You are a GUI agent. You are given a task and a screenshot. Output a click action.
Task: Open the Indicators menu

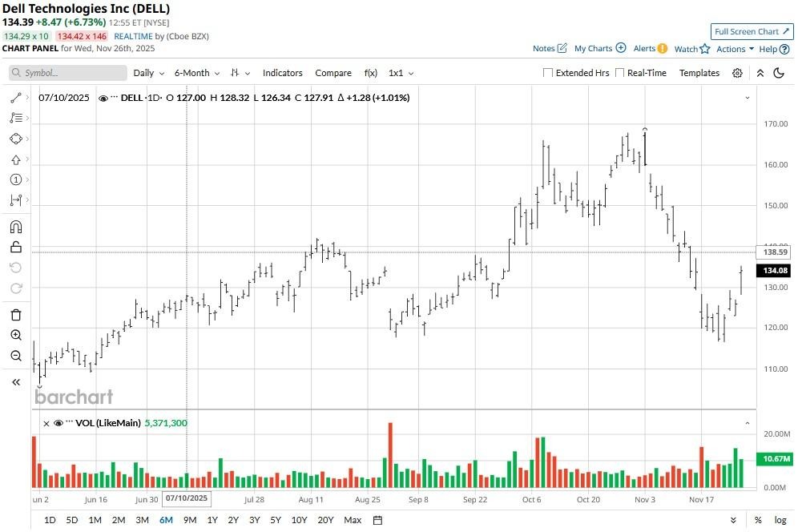click(283, 73)
